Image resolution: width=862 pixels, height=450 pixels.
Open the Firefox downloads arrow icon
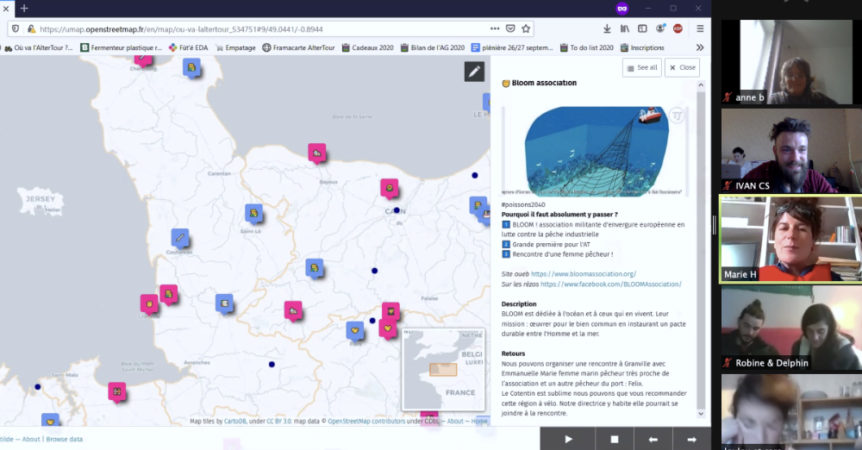click(607, 29)
